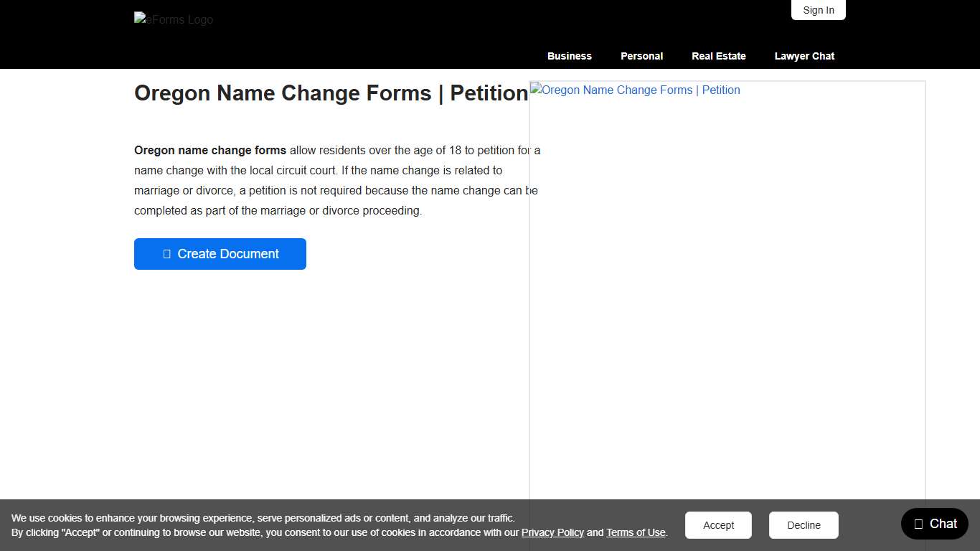
Task: Select the document icon on the Create Document button
Action: (166, 253)
